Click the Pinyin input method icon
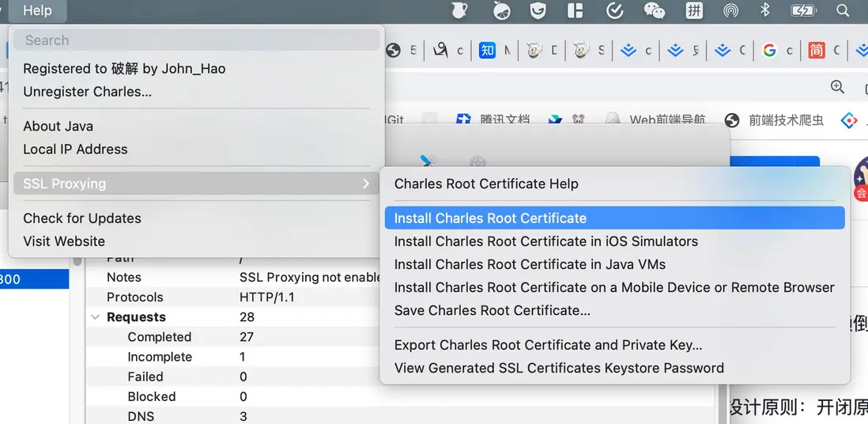The width and height of the screenshot is (868, 424). [694, 10]
